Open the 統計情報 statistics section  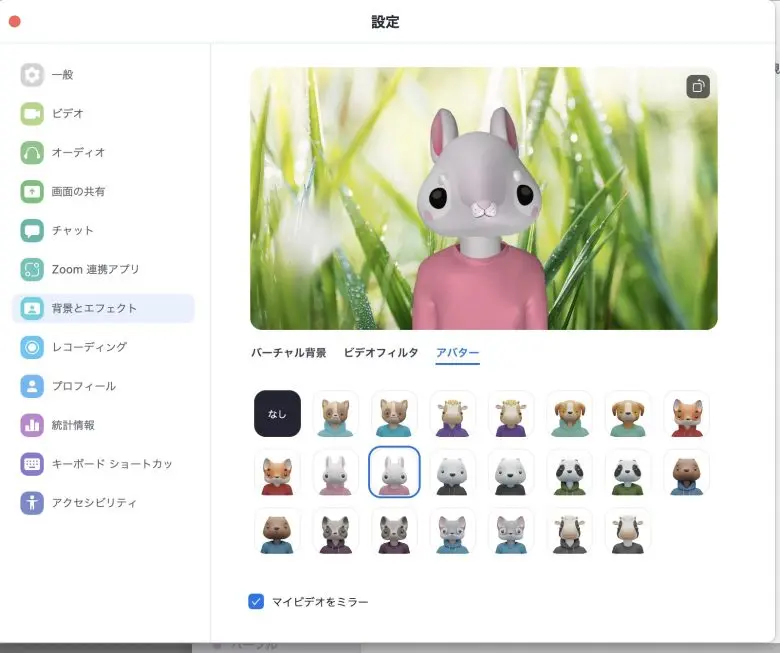point(103,425)
